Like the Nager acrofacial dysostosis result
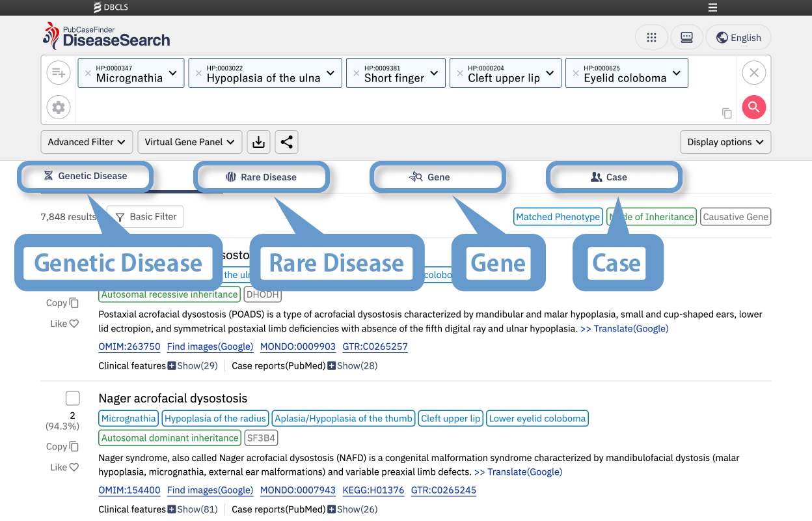Viewport: 812px width, 521px height. pos(64,467)
